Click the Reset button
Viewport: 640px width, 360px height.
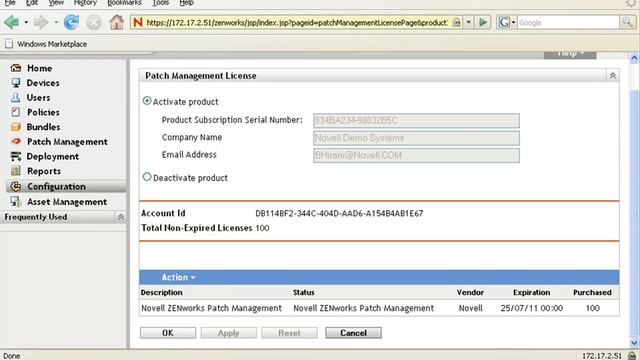289,333
